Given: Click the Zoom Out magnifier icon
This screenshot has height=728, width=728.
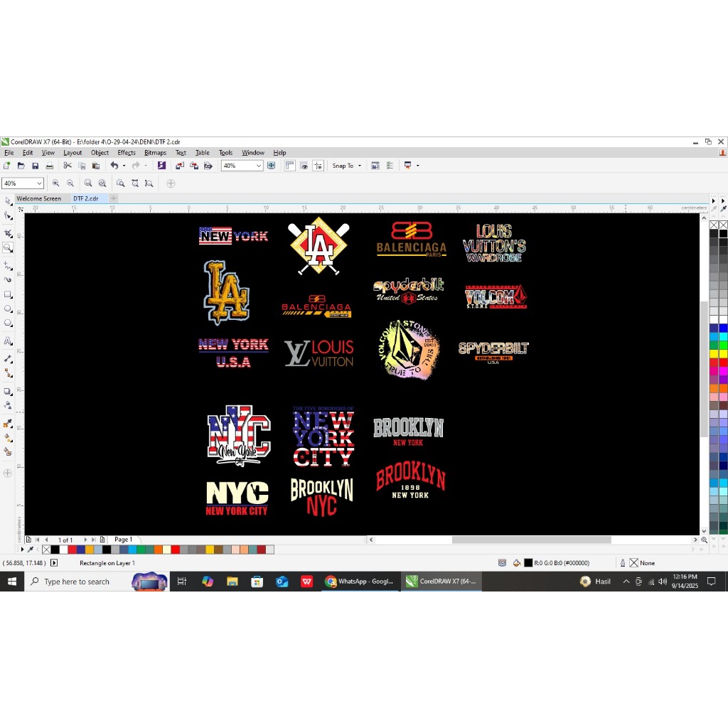Looking at the screenshot, I should [x=70, y=183].
